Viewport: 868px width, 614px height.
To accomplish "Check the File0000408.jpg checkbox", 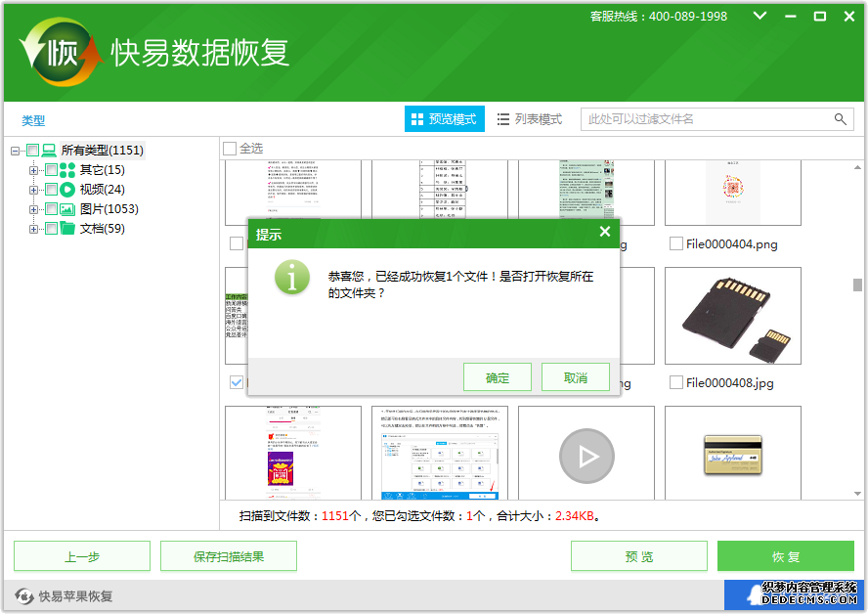I will 675,382.
